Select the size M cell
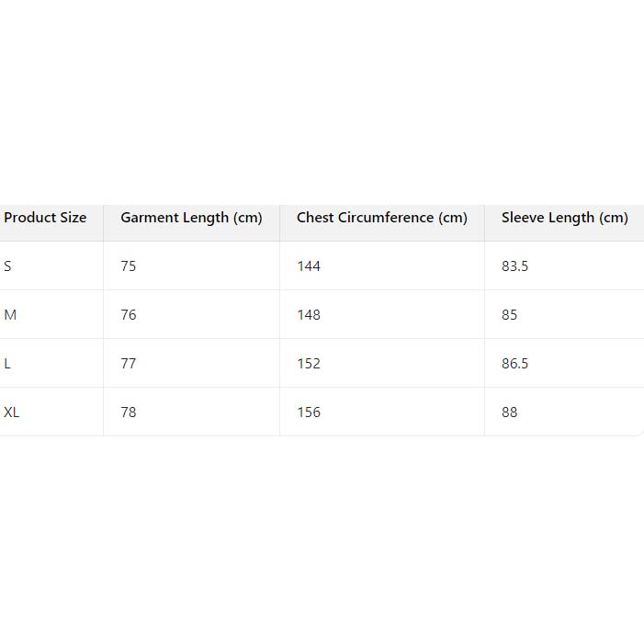This screenshot has height=644, width=644. click(10, 315)
